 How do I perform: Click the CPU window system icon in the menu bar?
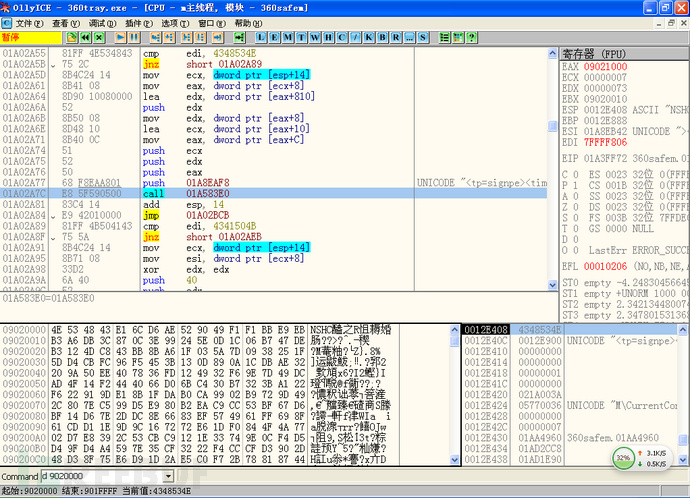(6, 23)
